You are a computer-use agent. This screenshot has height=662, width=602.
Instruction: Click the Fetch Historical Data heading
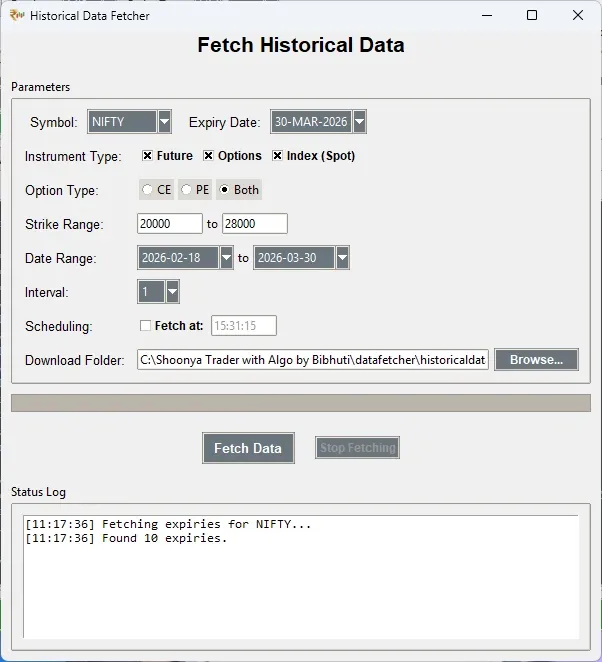click(x=301, y=45)
